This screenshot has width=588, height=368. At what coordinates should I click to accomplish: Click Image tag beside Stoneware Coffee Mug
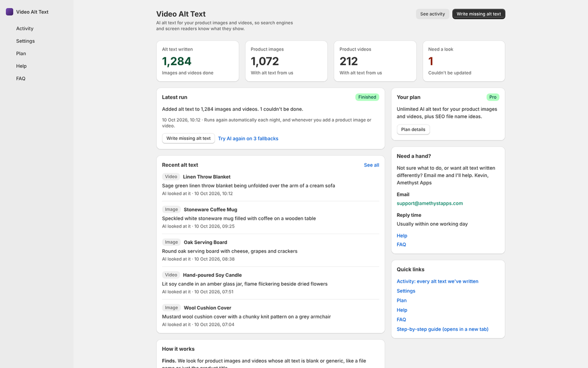pos(171,210)
